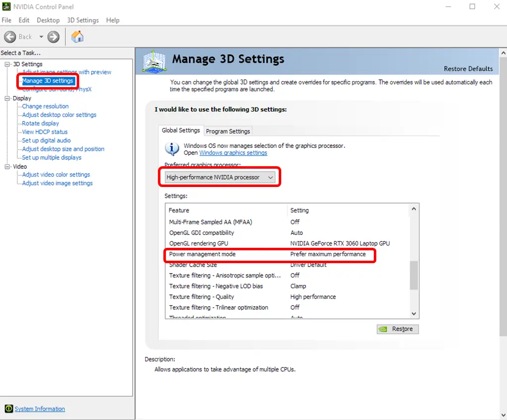
Task: Click the Restore button
Action: pos(398,329)
